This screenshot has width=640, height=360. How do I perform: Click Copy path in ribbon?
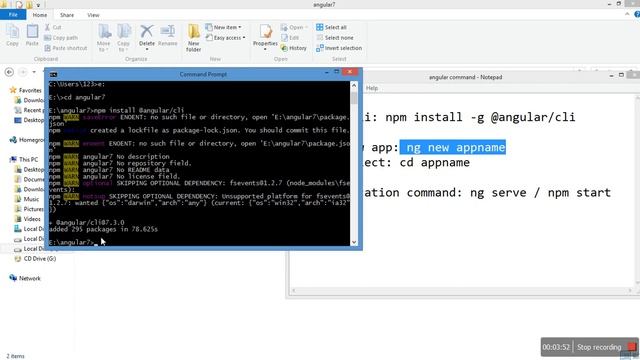[61, 38]
